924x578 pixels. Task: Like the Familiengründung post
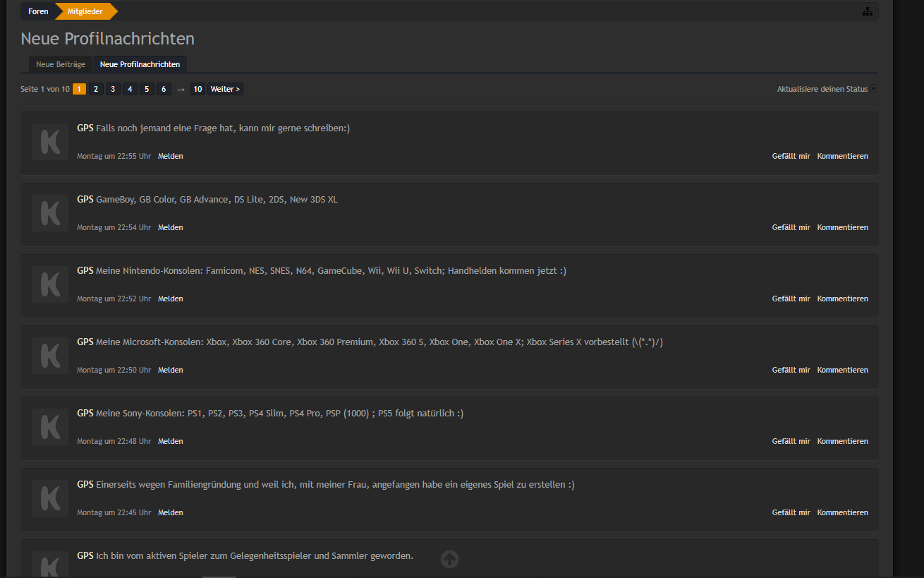791,512
